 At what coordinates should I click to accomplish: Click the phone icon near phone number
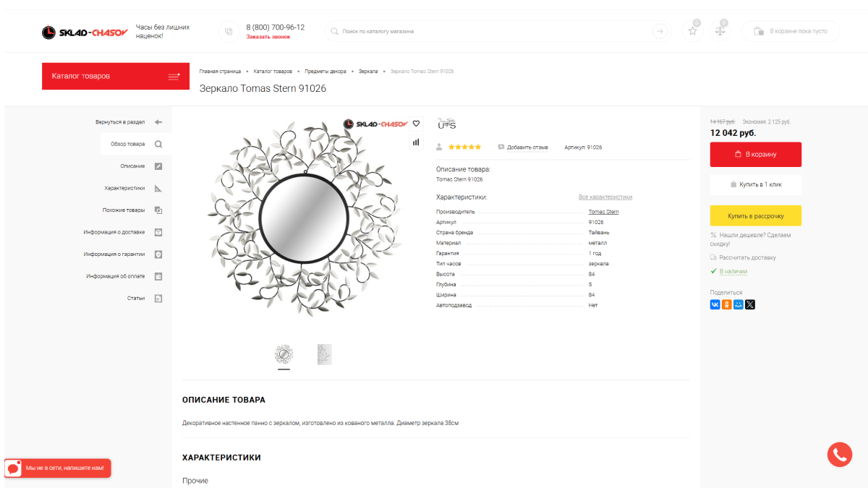point(229,32)
